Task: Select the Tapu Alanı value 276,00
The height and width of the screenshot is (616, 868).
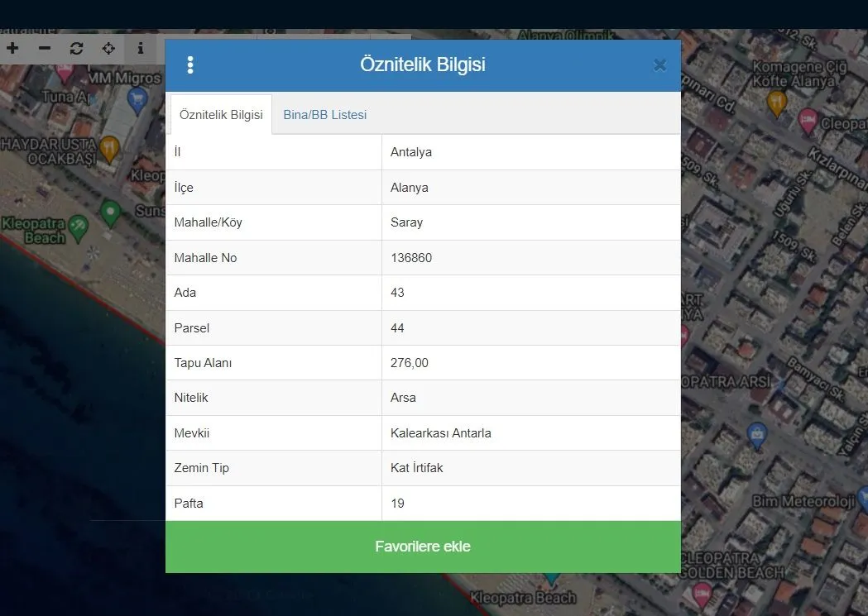Action: coord(410,363)
